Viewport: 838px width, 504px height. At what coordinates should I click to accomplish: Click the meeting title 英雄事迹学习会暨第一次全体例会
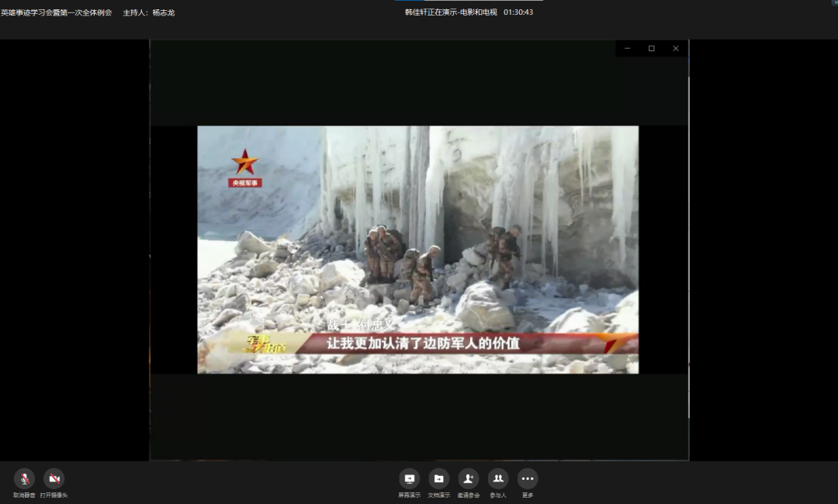click(56, 12)
